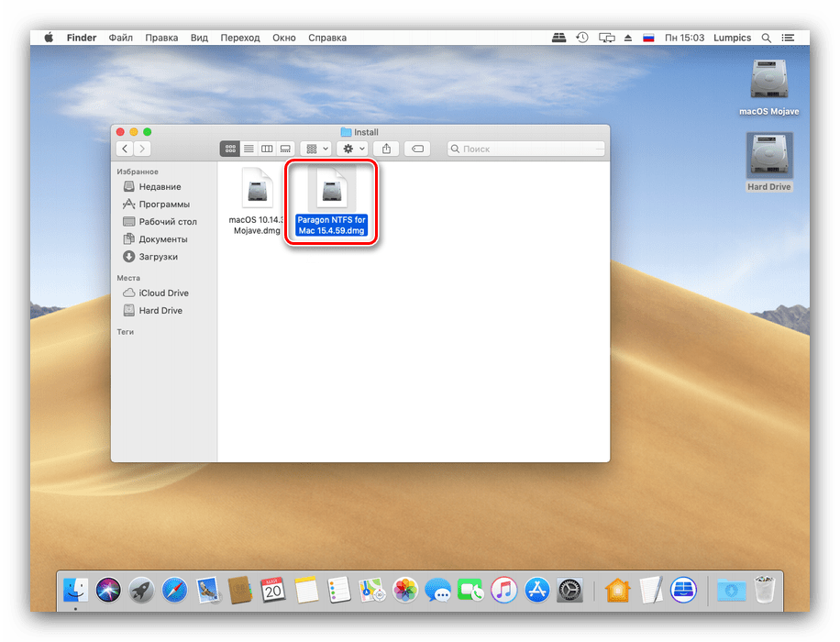Open Home app from the Dock
Screen dimensions: 840x642
(x=618, y=591)
